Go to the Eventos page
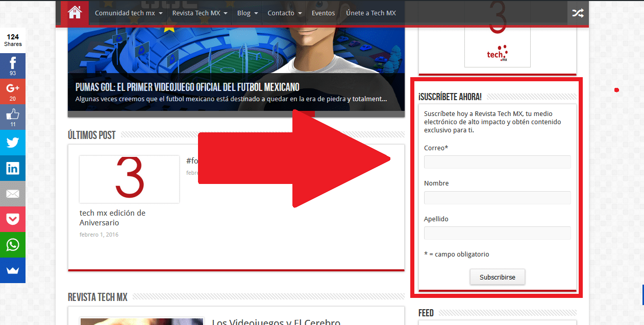644x325 pixels. pyautogui.click(x=324, y=13)
